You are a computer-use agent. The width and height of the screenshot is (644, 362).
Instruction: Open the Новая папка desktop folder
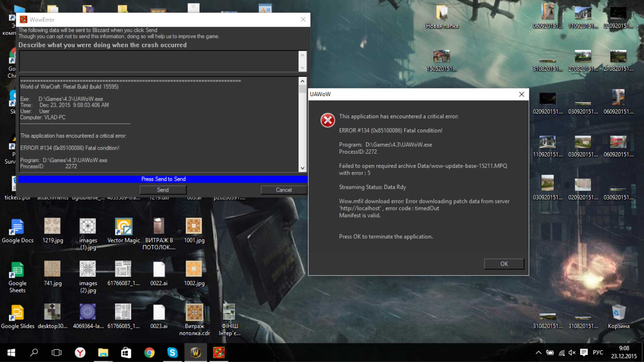coord(442,17)
